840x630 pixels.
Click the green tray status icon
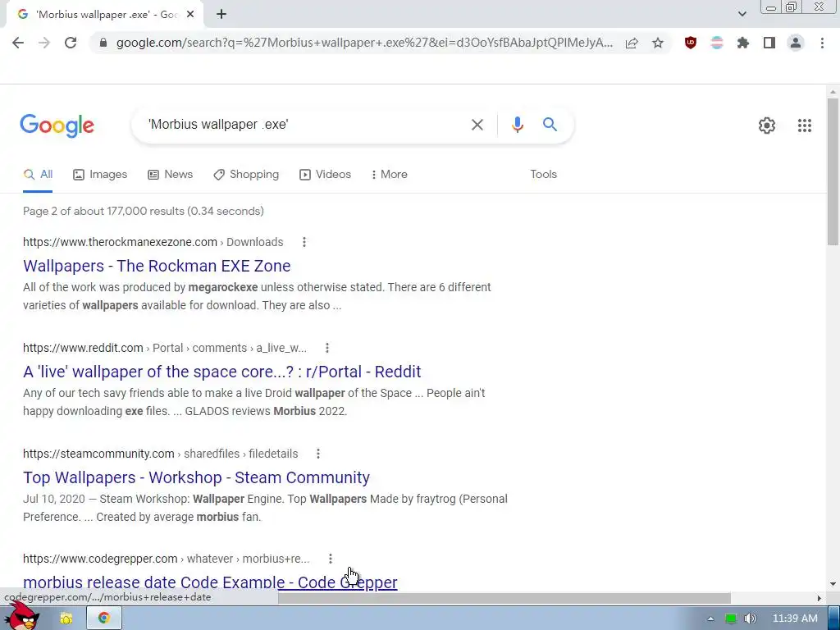730,619
